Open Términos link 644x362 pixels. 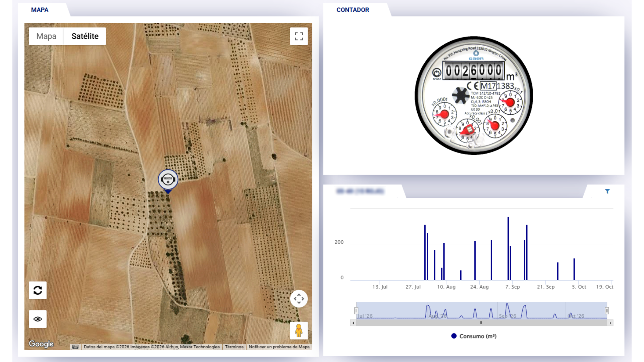point(234,347)
